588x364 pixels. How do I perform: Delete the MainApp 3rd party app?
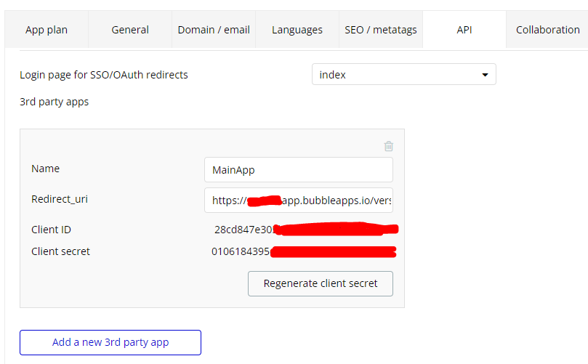389,146
